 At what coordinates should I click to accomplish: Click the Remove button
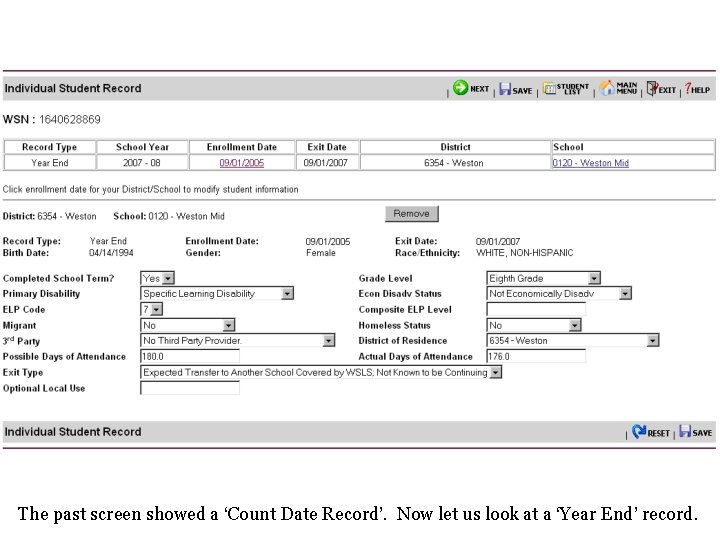pos(412,214)
